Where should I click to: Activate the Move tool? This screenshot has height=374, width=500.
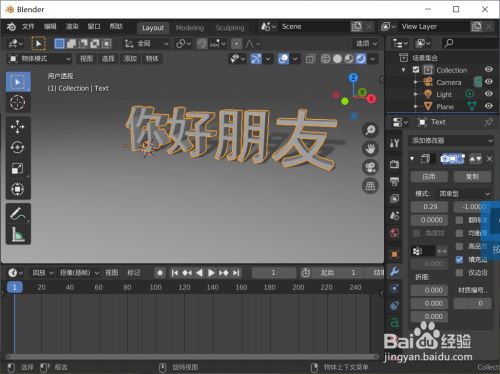point(18,127)
